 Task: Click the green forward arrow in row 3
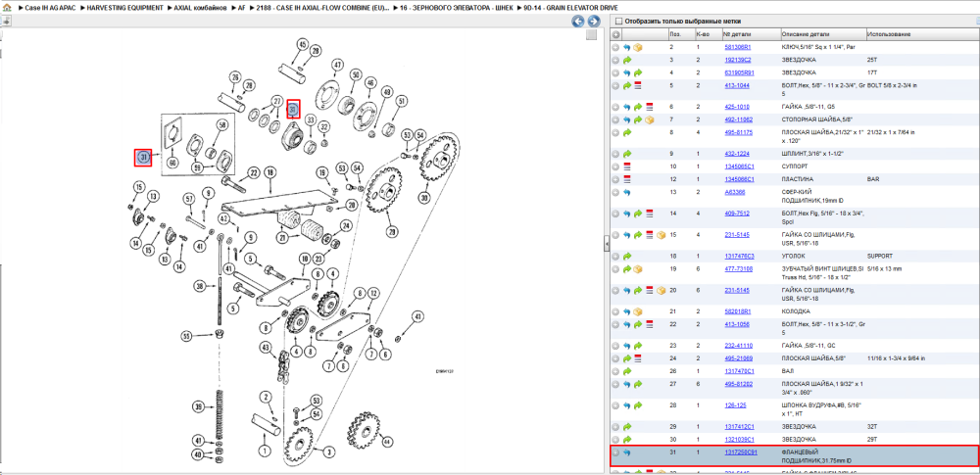pos(627,60)
